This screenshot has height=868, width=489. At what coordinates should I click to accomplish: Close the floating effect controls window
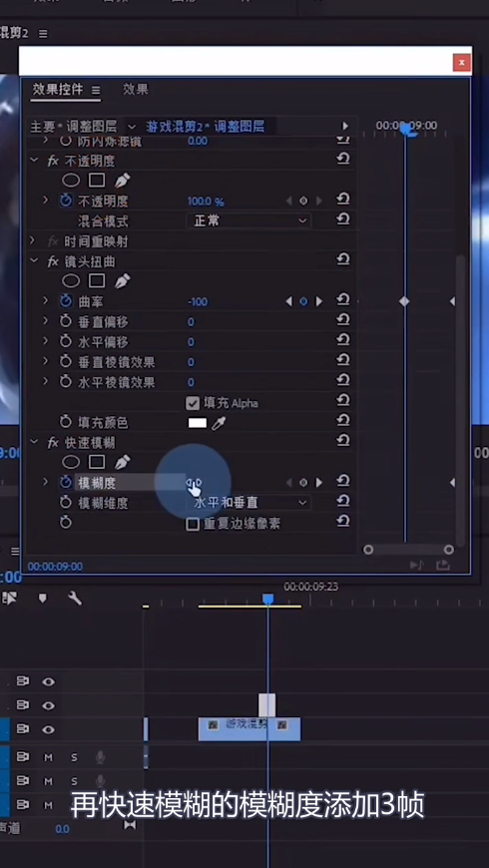click(461, 62)
